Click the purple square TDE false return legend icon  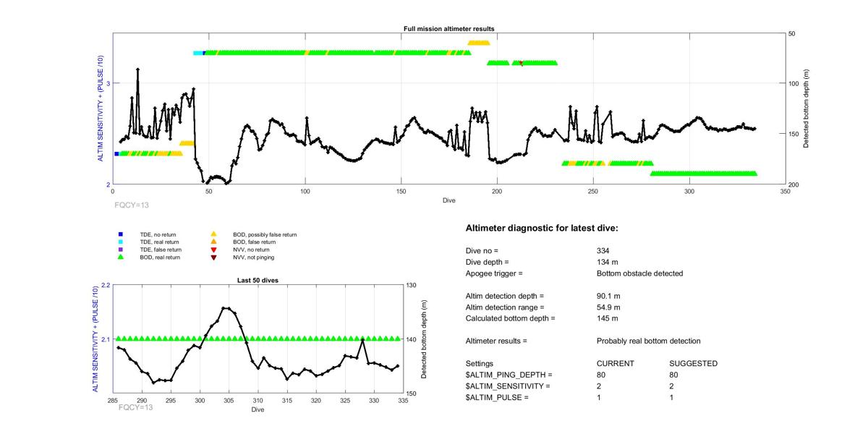click(x=121, y=250)
